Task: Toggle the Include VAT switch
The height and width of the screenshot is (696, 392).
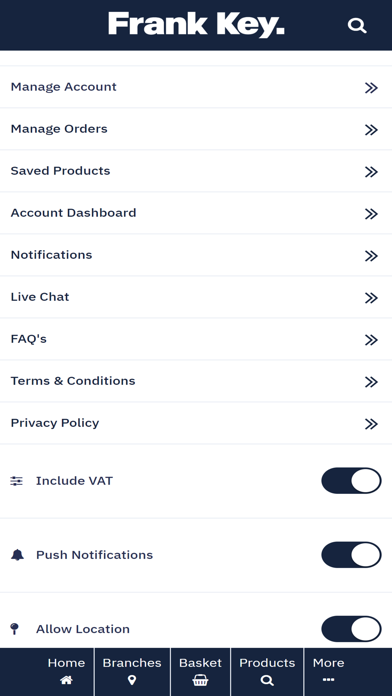Action: tap(351, 481)
